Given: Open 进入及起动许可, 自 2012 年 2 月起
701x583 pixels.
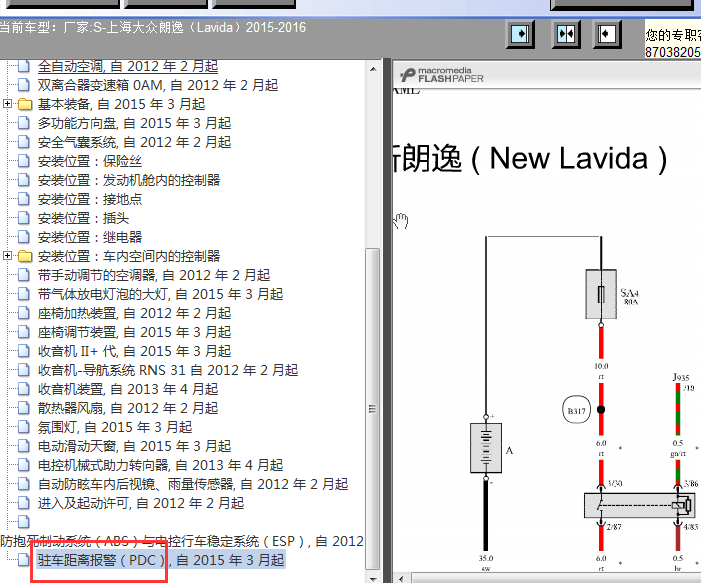Looking at the screenshot, I should 140,503.
